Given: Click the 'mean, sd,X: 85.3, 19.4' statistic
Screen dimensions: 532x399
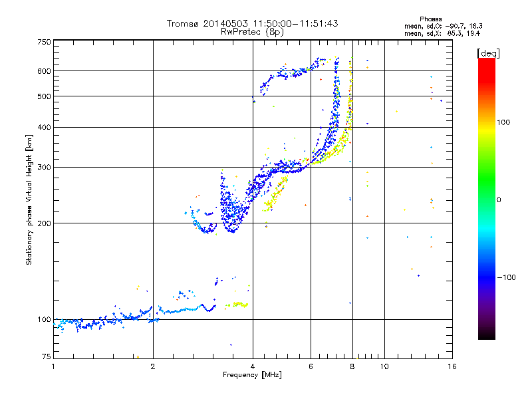Looking at the screenshot, I should coord(442,33).
